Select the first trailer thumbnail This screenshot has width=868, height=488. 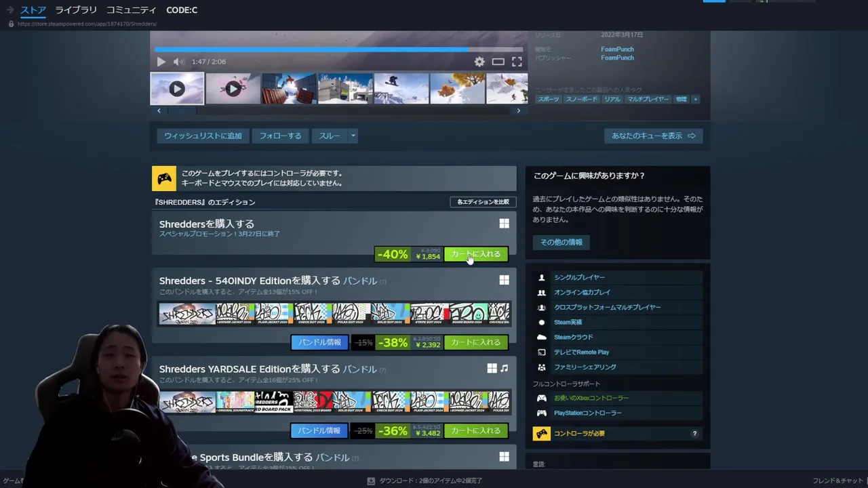(x=177, y=88)
